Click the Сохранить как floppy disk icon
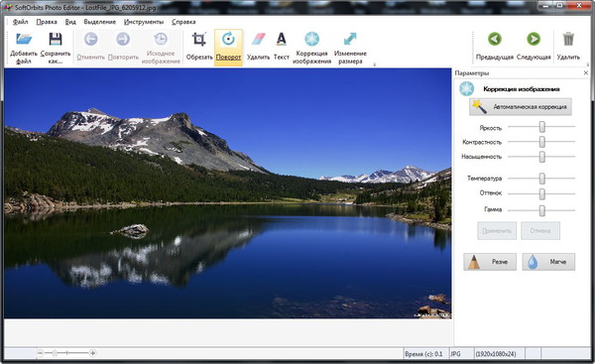 coord(56,39)
